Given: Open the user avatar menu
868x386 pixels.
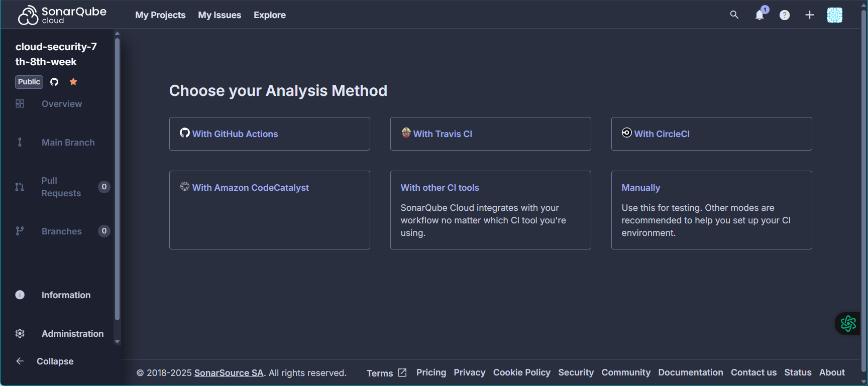Looking at the screenshot, I should (x=835, y=15).
